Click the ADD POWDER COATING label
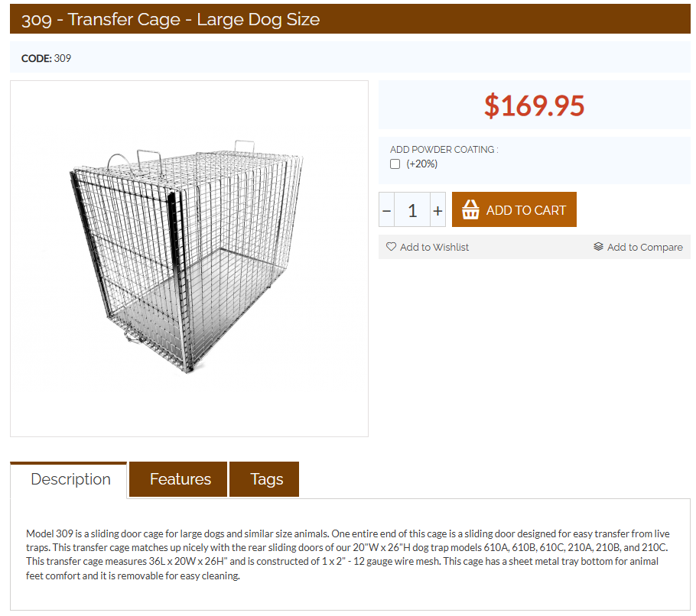The width and height of the screenshot is (696, 616). [x=444, y=150]
